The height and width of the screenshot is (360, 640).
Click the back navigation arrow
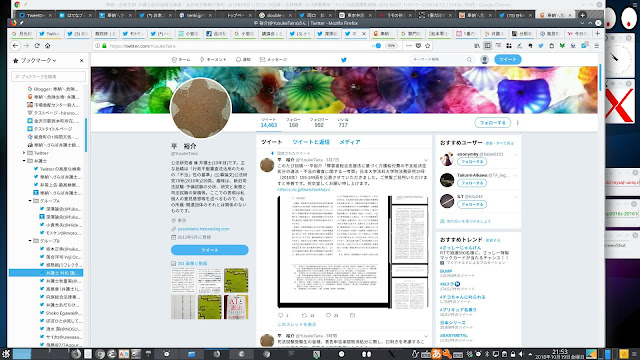(16, 46)
